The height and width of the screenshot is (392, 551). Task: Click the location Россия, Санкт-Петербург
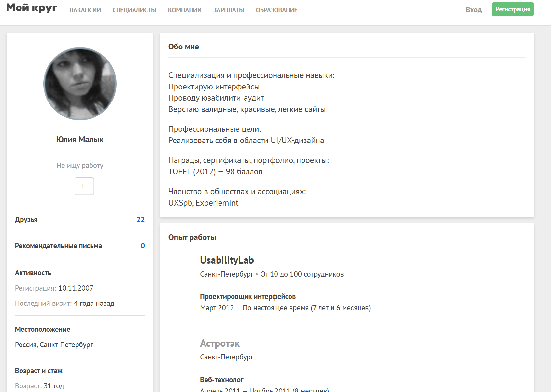pyautogui.click(x=54, y=345)
